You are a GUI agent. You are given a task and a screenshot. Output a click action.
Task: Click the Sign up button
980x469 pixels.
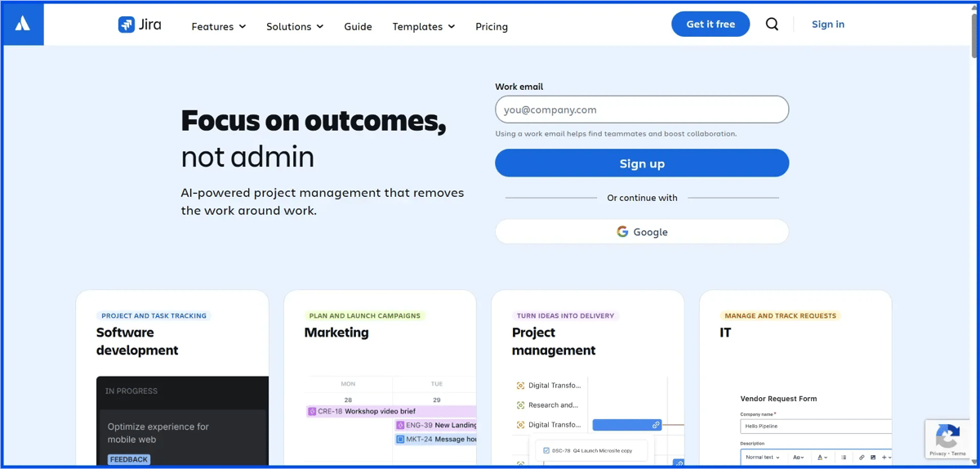(x=642, y=163)
